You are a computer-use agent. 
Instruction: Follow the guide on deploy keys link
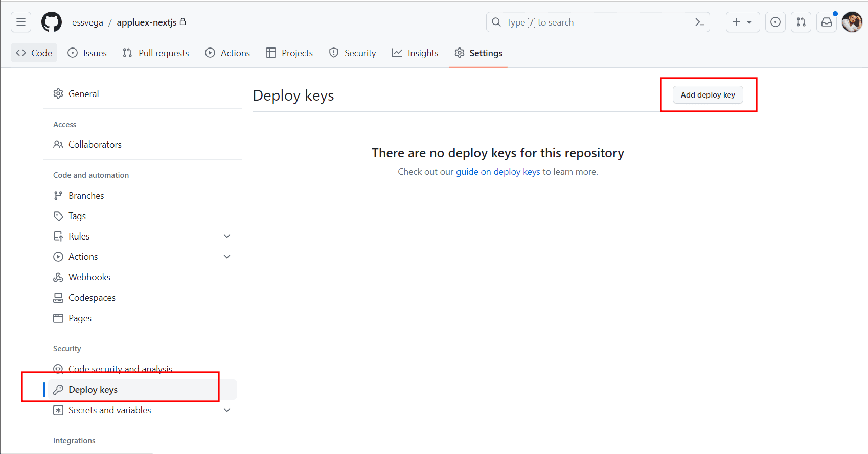pos(497,172)
